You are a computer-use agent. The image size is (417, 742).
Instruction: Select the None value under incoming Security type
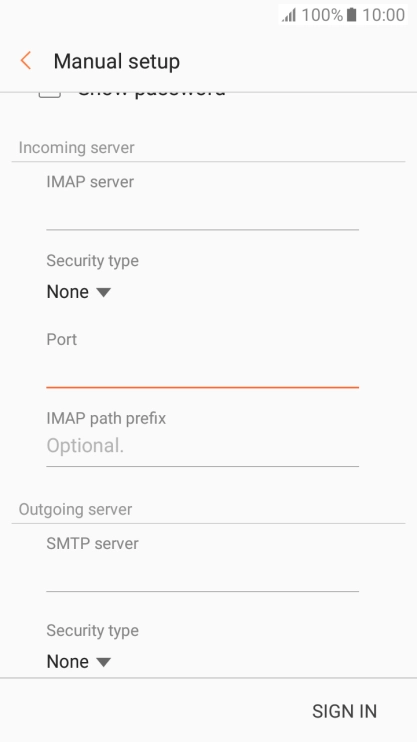point(68,292)
